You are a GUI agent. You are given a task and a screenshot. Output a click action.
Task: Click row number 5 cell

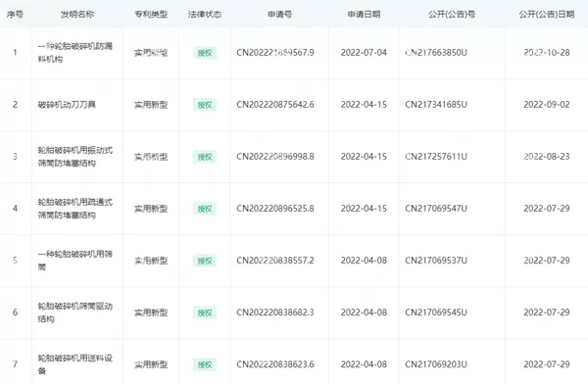click(15, 261)
